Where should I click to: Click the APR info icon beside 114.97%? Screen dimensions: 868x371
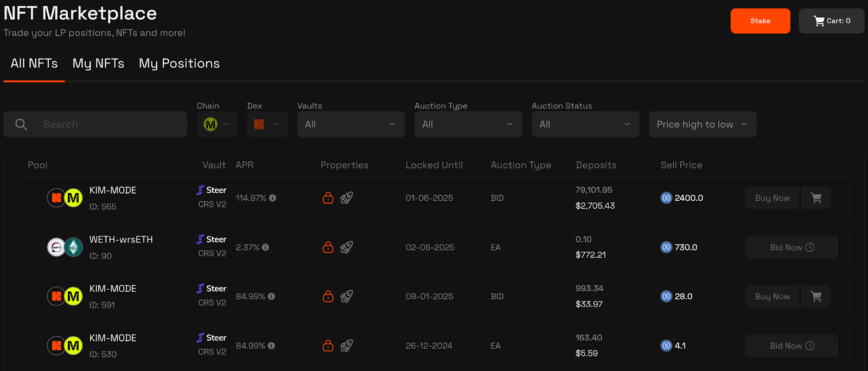(x=273, y=198)
